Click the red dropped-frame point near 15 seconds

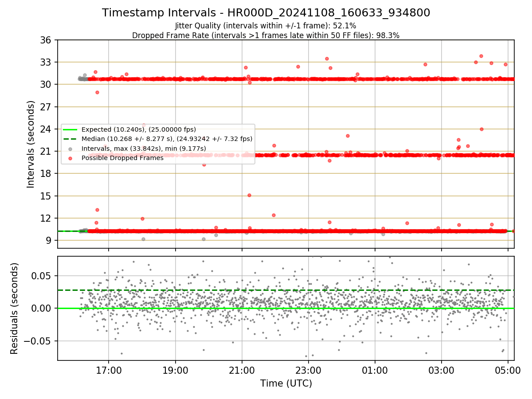[249, 195]
